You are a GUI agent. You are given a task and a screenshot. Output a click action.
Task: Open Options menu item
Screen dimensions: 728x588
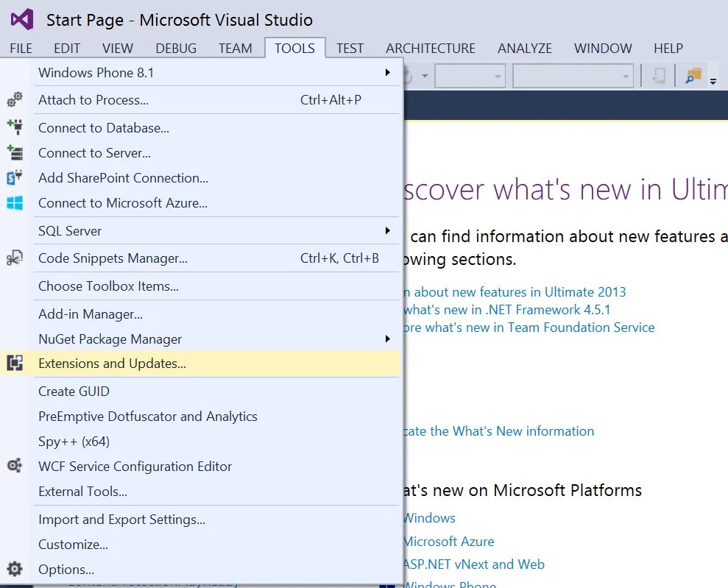click(200, 570)
